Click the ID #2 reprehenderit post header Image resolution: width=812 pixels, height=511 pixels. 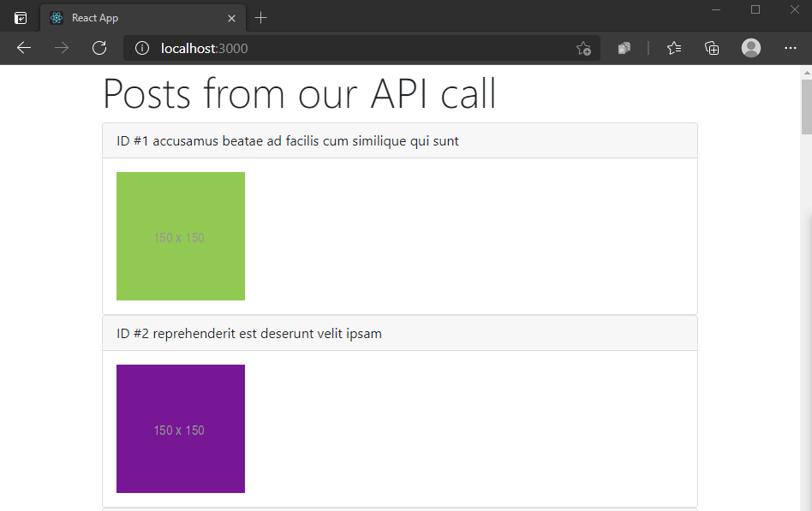coord(400,334)
